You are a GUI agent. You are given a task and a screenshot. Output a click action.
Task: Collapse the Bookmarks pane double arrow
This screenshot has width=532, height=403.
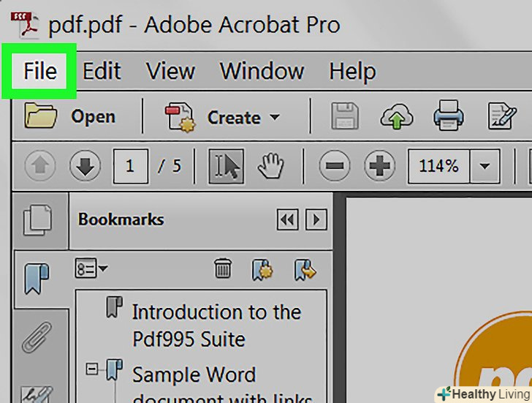coord(287,219)
